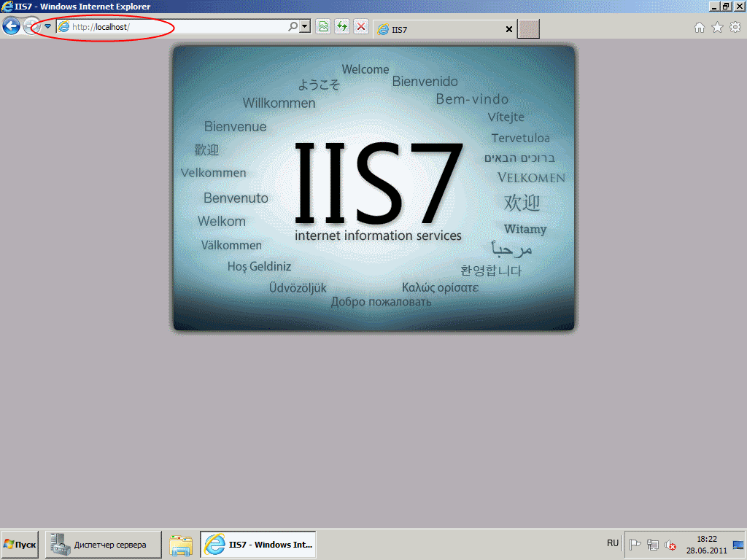Open the Tools gear menu
The height and width of the screenshot is (560, 747).
[735, 28]
